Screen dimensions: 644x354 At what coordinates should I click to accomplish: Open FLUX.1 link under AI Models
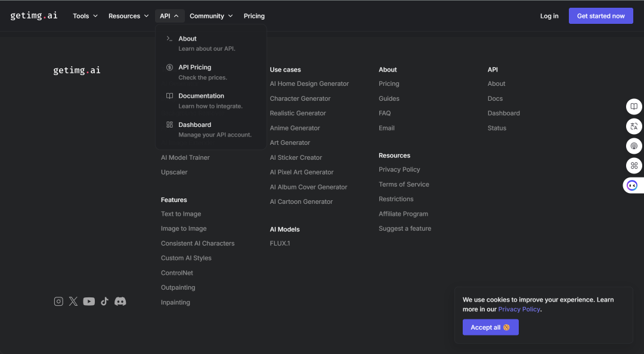click(280, 244)
